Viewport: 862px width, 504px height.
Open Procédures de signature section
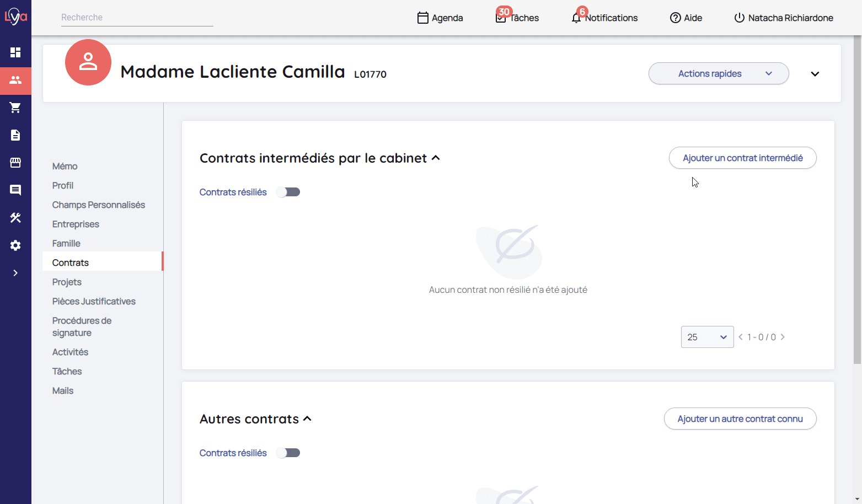[x=82, y=326]
